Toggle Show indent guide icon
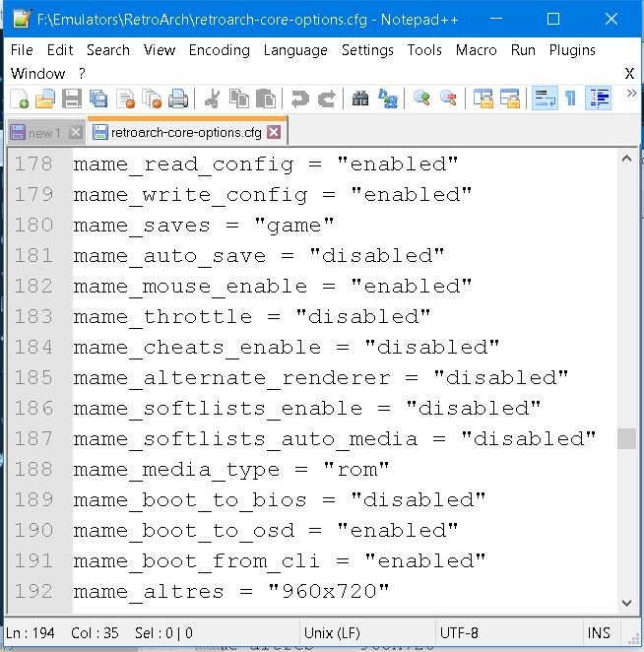This screenshot has height=652, width=644. coord(599,98)
